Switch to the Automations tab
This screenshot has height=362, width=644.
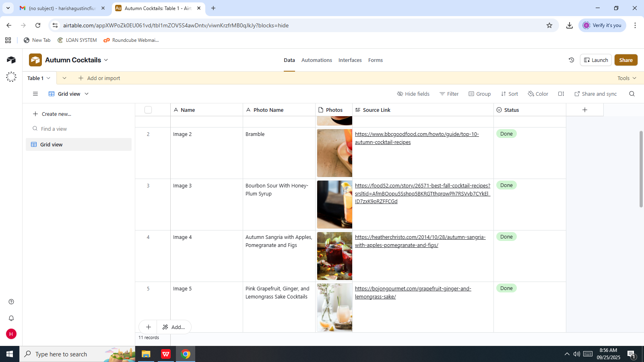316,60
